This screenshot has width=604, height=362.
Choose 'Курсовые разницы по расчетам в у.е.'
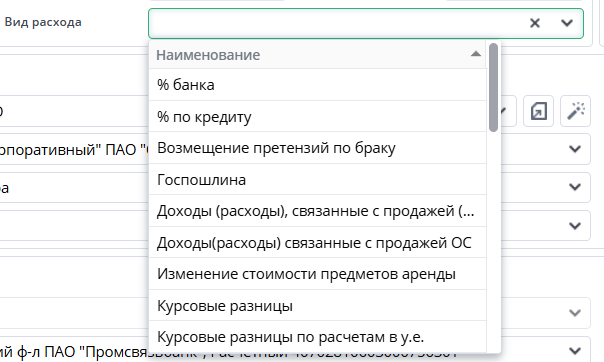coord(317,337)
